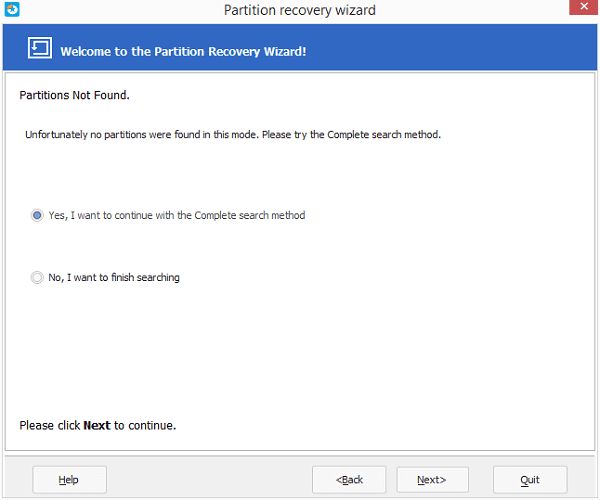The image size is (600, 500).
Task: Close the Partition recovery wizard window
Action: 583,7
